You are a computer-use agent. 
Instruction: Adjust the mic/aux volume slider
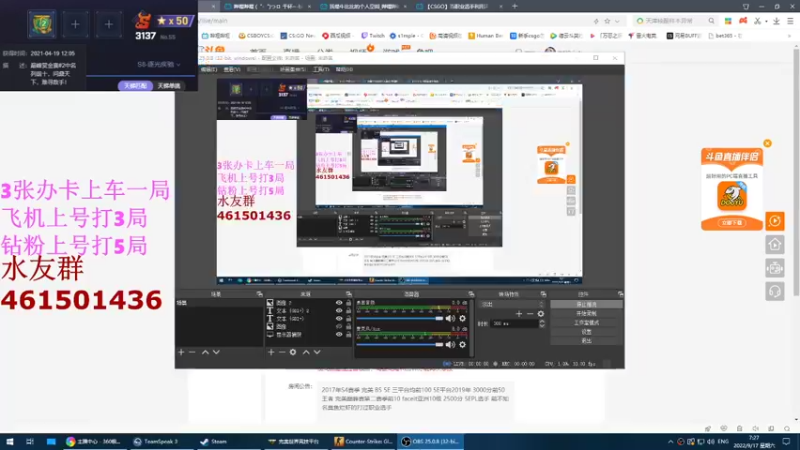tap(399, 345)
